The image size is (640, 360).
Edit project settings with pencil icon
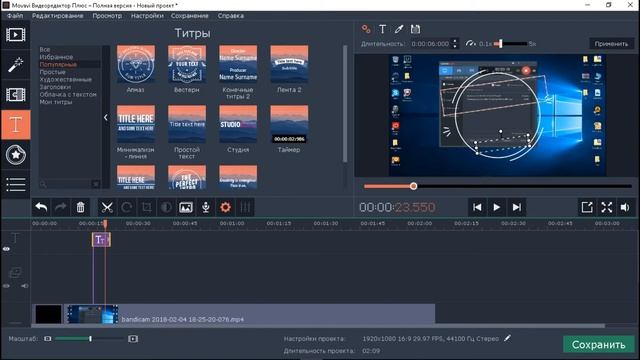[x=507, y=338]
